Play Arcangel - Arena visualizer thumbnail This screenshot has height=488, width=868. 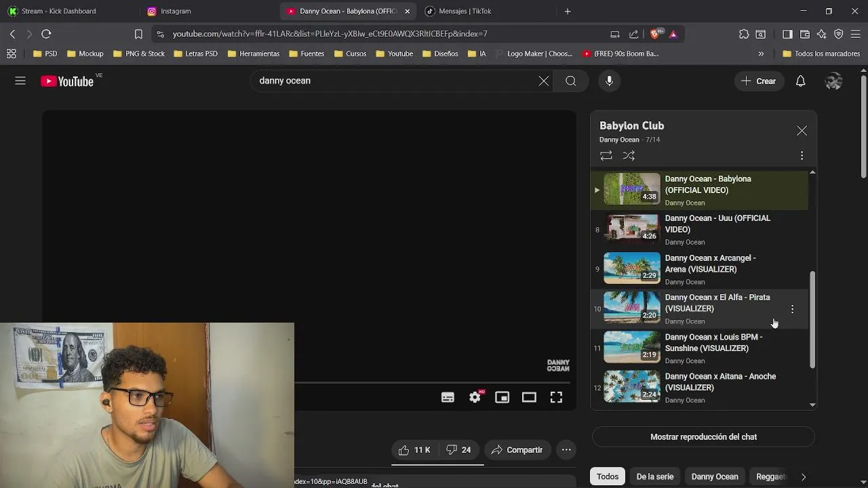632,268
